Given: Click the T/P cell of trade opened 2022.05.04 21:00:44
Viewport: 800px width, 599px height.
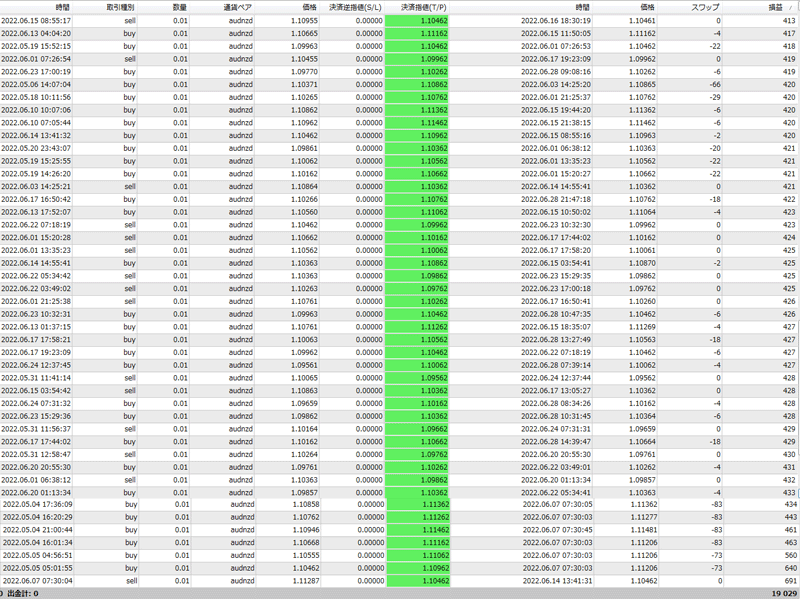Looking at the screenshot, I should [x=418, y=530].
